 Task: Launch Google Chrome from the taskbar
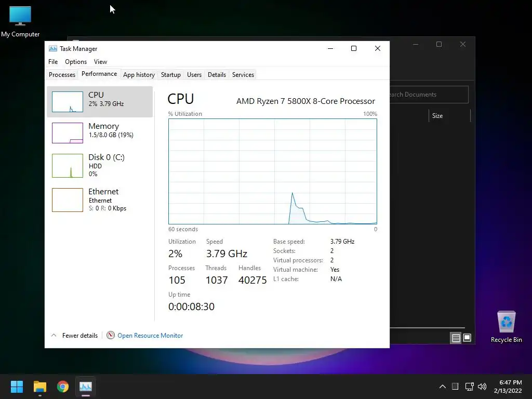(63, 387)
